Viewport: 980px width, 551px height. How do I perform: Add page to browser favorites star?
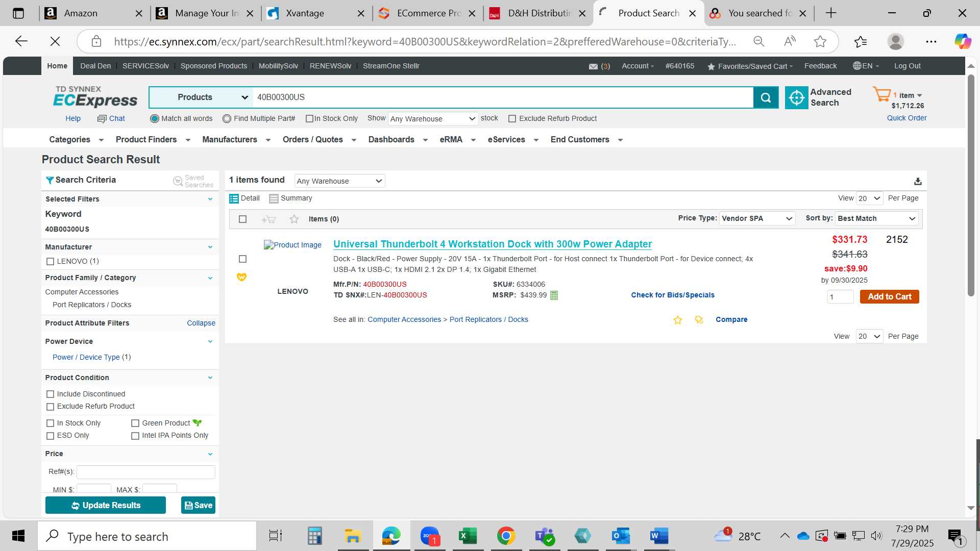tap(820, 41)
